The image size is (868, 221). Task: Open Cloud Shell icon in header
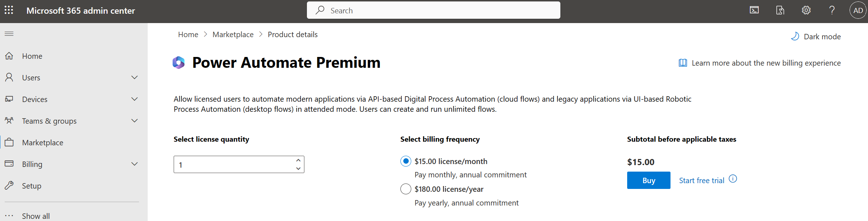pyautogui.click(x=754, y=10)
